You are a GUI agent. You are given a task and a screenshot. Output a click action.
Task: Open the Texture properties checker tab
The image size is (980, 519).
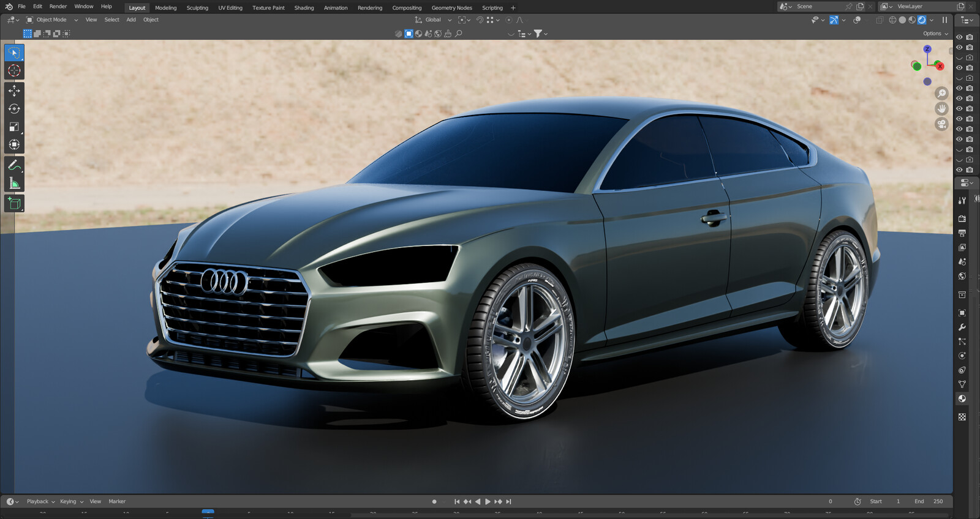click(x=962, y=417)
